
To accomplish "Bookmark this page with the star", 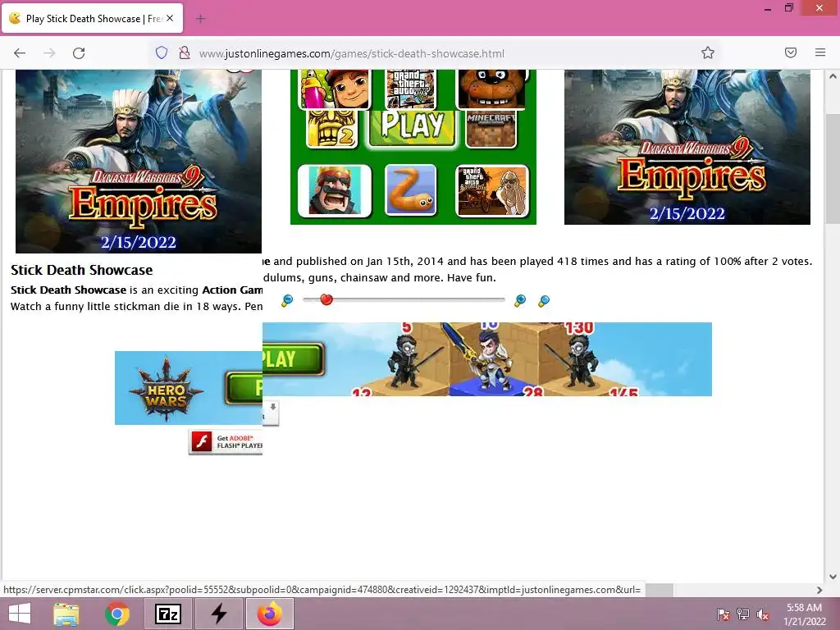I will point(708,52).
